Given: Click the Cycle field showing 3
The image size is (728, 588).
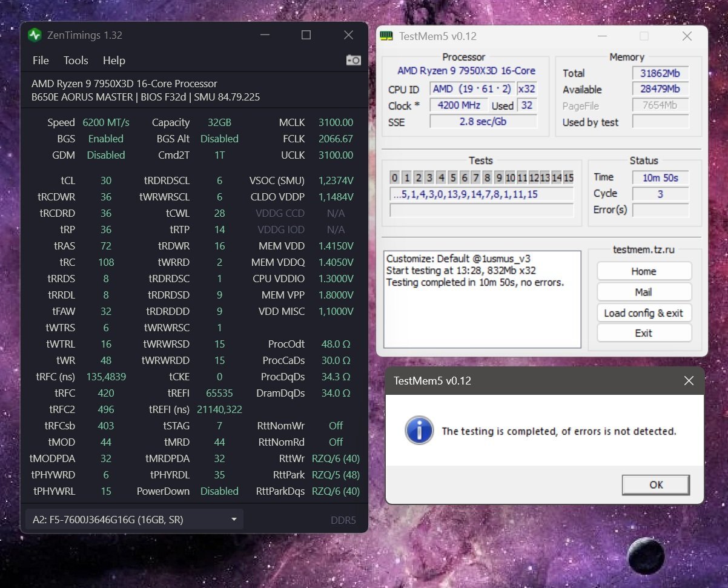Looking at the screenshot, I should pyautogui.click(x=661, y=194).
